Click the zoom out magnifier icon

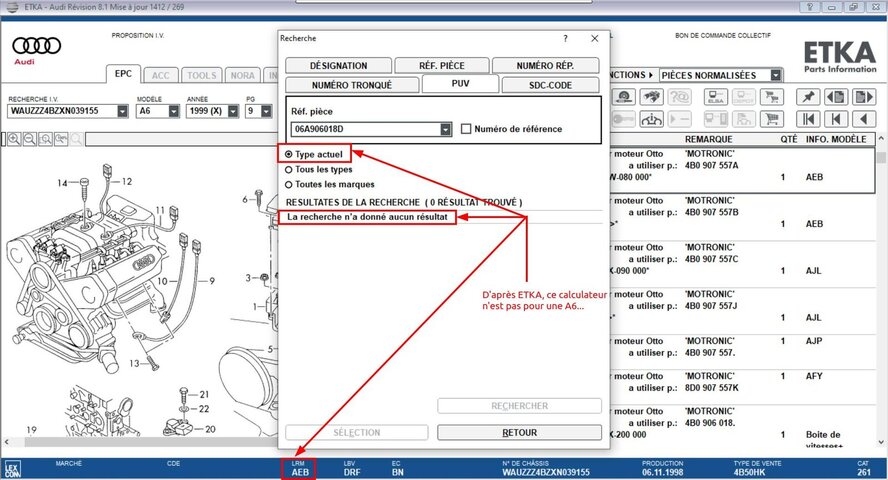(x=30, y=139)
